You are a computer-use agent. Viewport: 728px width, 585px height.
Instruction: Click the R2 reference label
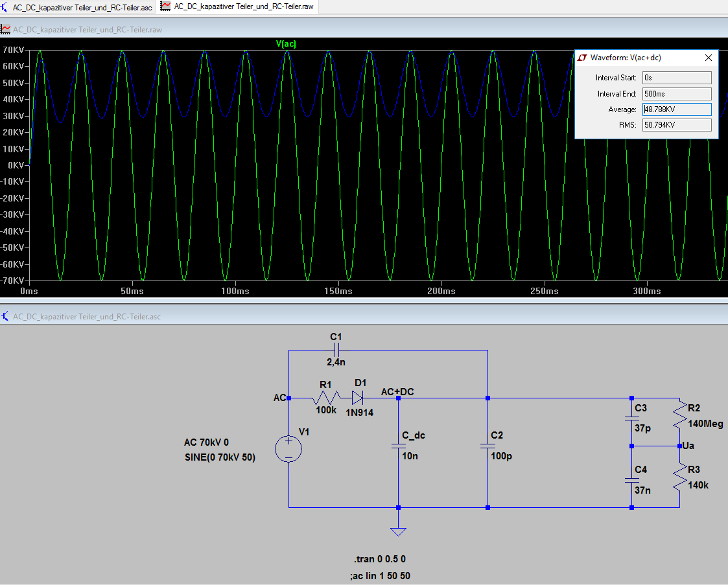694,408
